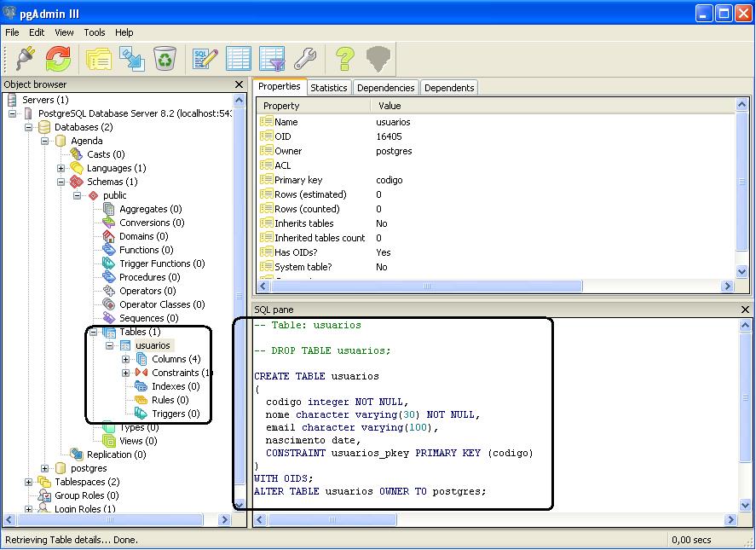Screen dimensions: 756x550
Task: Click the grey guru hint icon
Action: point(378,59)
